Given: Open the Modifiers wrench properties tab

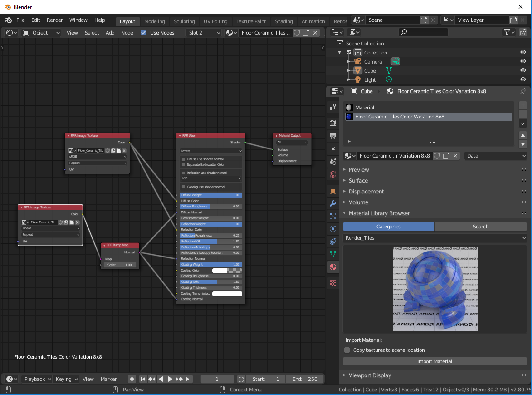Looking at the screenshot, I should 333,203.
